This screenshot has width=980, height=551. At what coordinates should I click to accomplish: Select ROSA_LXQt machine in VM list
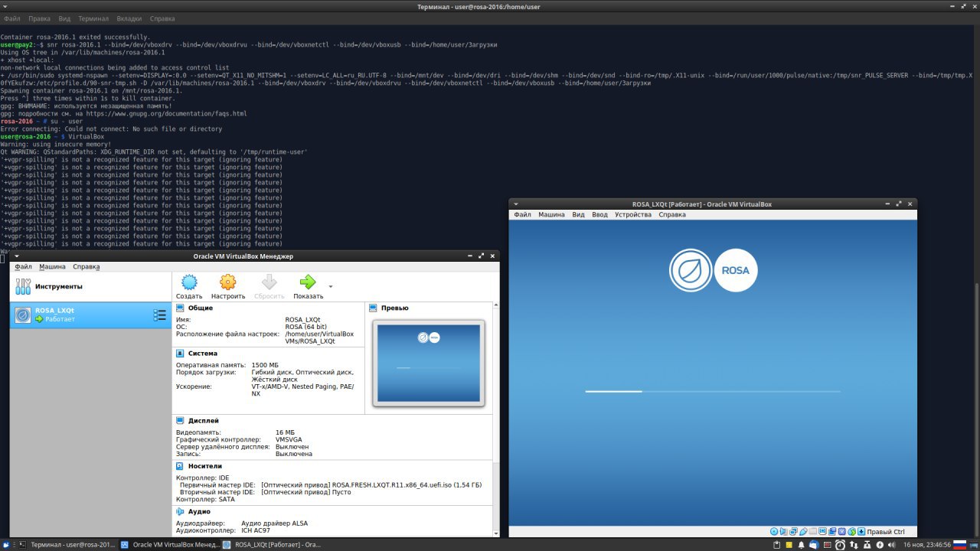click(90, 315)
